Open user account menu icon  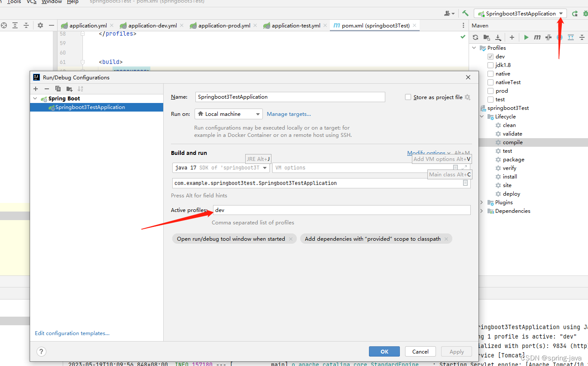[449, 13]
